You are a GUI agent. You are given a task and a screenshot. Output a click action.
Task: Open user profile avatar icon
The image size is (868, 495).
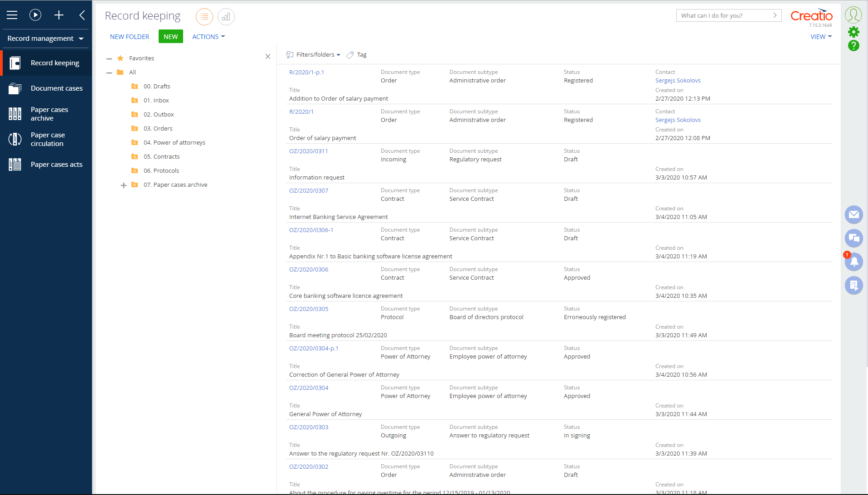[x=853, y=15]
